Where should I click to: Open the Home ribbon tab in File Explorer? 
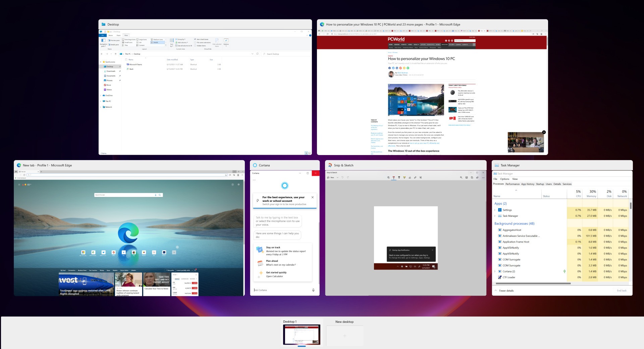[110, 35]
